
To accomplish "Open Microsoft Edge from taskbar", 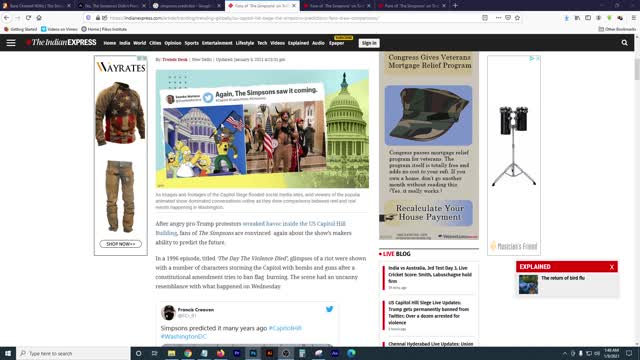I will click(351, 353).
